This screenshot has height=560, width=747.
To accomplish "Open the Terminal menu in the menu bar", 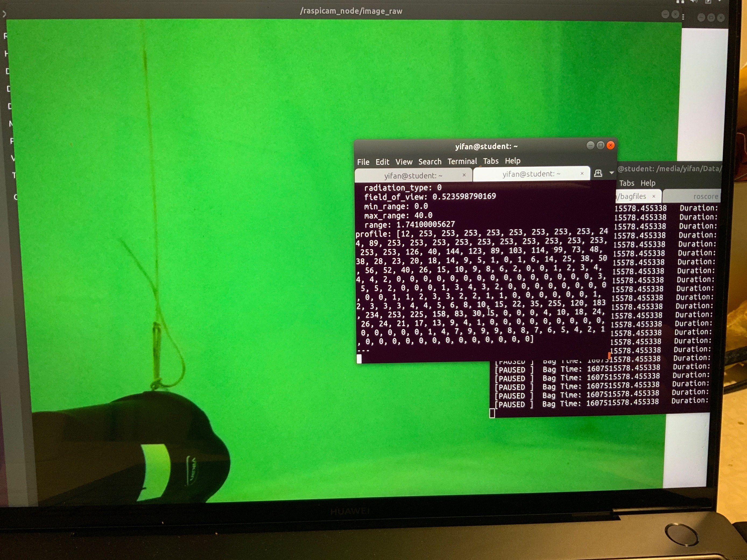I will [462, 161].
